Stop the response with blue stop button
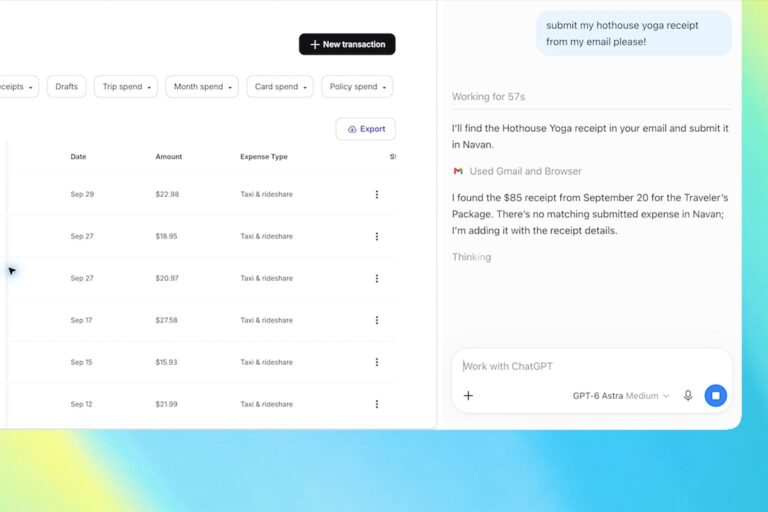768x512 pixels. coord(716,395)
